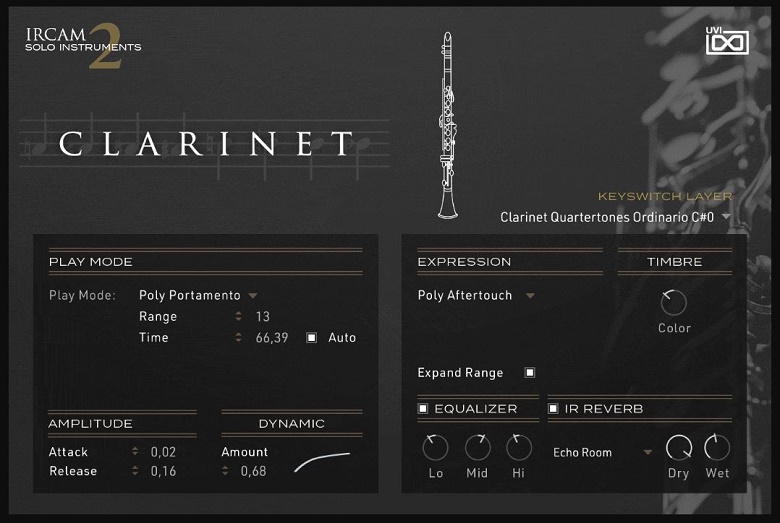Click the Echo Room reverb preset name
The width and height of the screenshot is (780, 523).
pyautogui.click(x=583, y=453)
